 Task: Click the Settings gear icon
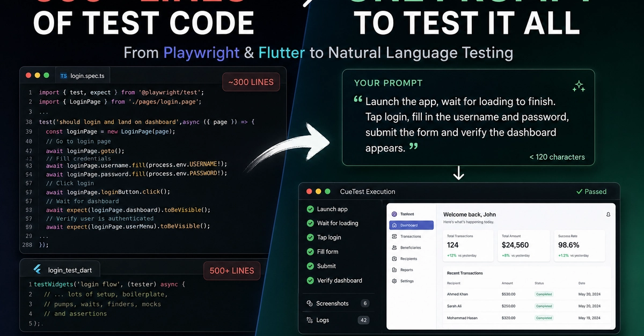tap(394, 281)
